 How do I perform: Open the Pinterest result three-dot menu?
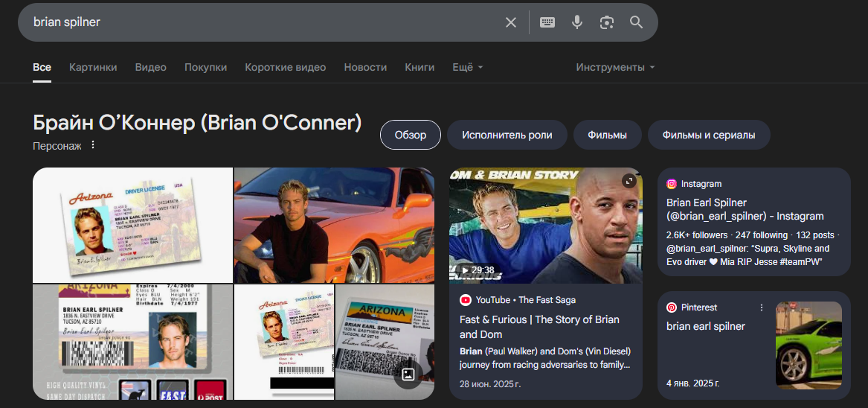pyautogui.click(x=761, y=307)
